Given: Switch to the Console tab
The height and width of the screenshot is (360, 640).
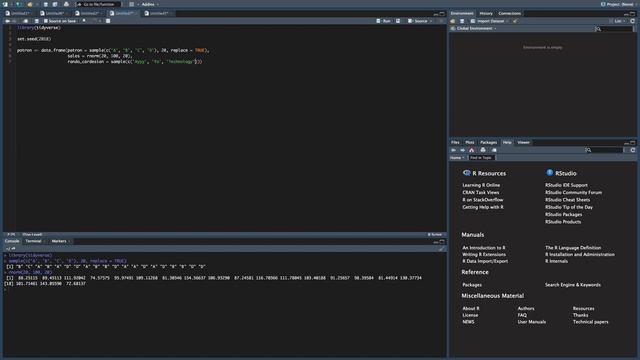Looking at the screenshot, I should tap(12, 241).
